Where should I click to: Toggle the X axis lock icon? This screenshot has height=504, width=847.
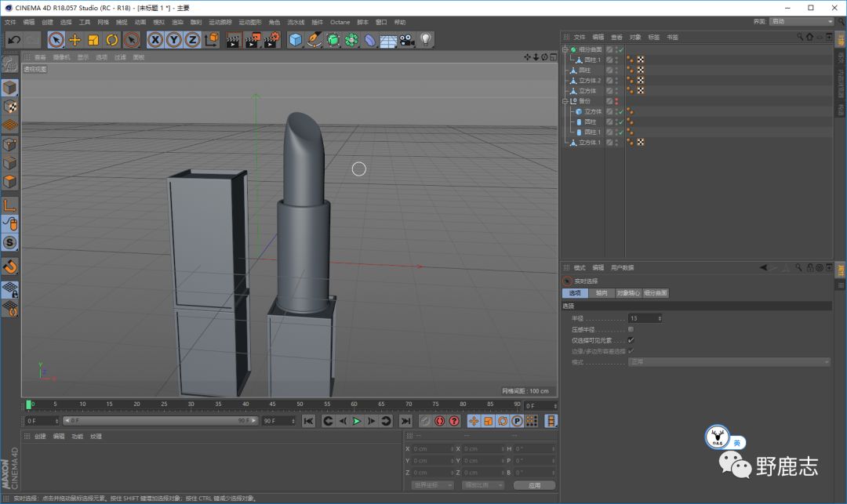(155, 40)
